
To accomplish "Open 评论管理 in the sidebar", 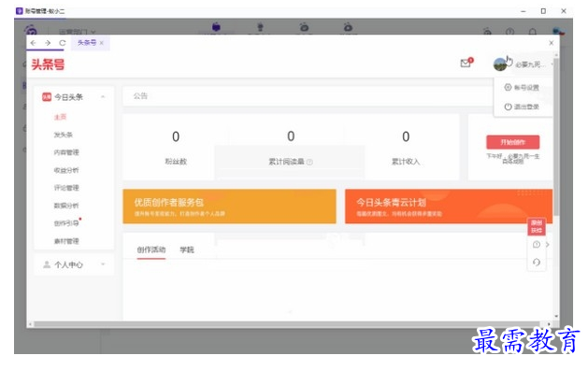I will click(x=66, y=188).
